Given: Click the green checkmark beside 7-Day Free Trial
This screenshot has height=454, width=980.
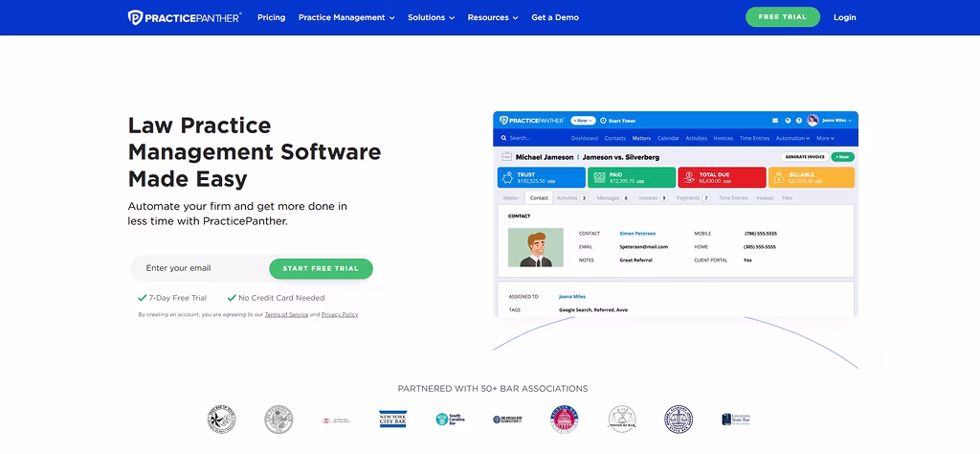Looking at the screenshot, I should 143,298.
